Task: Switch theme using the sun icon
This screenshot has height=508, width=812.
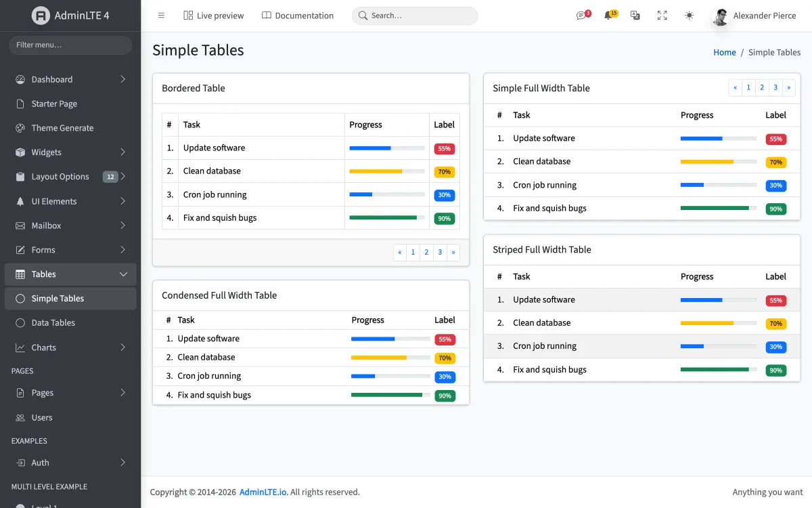Action: click(x=689, y=16)
